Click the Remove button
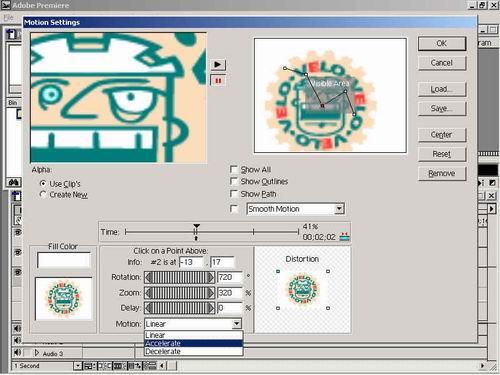Image resolution: width=500 pixels, height=375 pixels. (x=442, y=173)
